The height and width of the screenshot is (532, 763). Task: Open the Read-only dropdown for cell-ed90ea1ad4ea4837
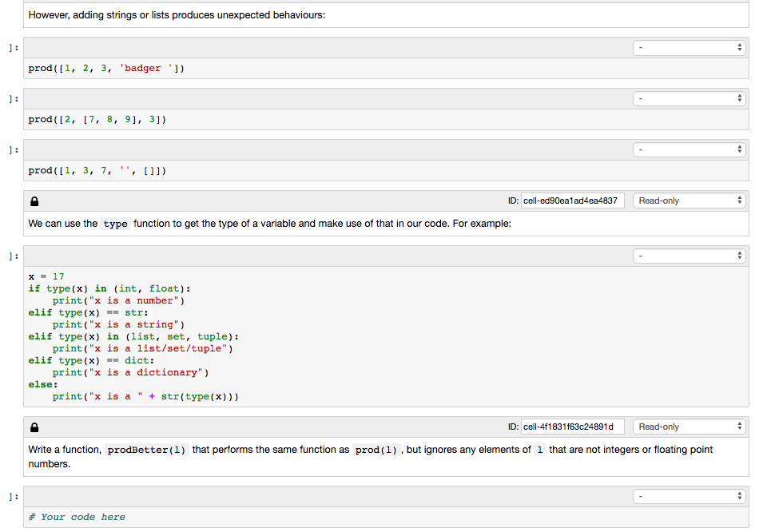point(689,200)
